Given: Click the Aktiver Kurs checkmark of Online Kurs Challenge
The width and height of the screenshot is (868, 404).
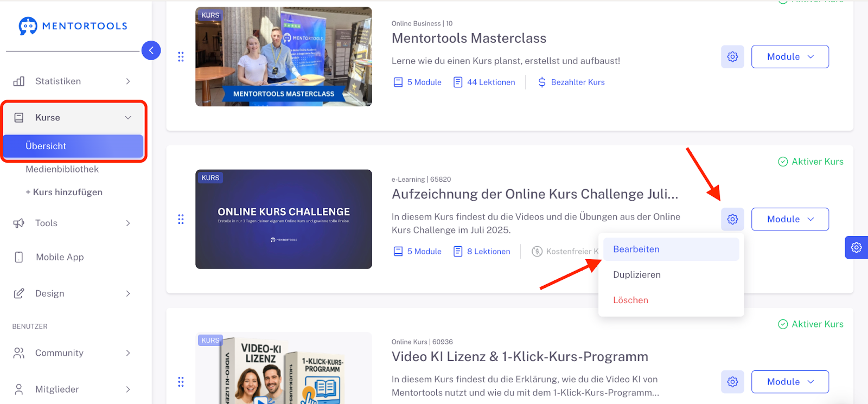Looking at the screenshot, I should pyautogui.click(x=783, y=162).
